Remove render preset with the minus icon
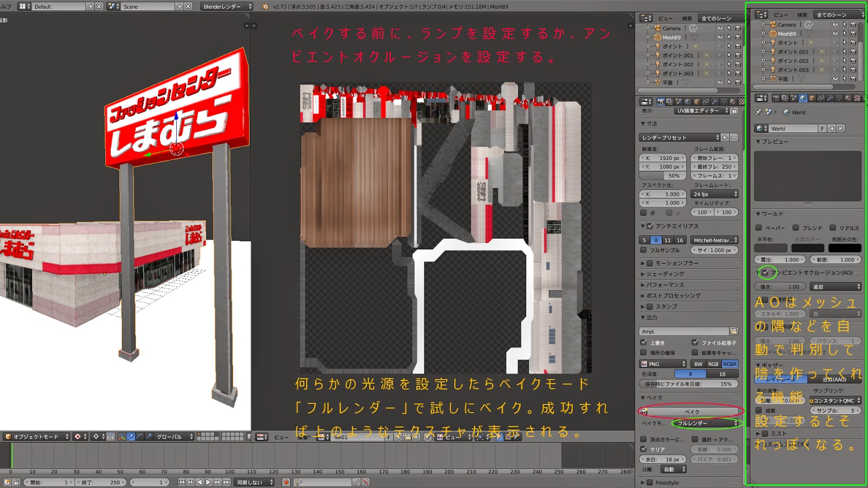This screenshot has width=868, height=488. (x=734, y=138)
